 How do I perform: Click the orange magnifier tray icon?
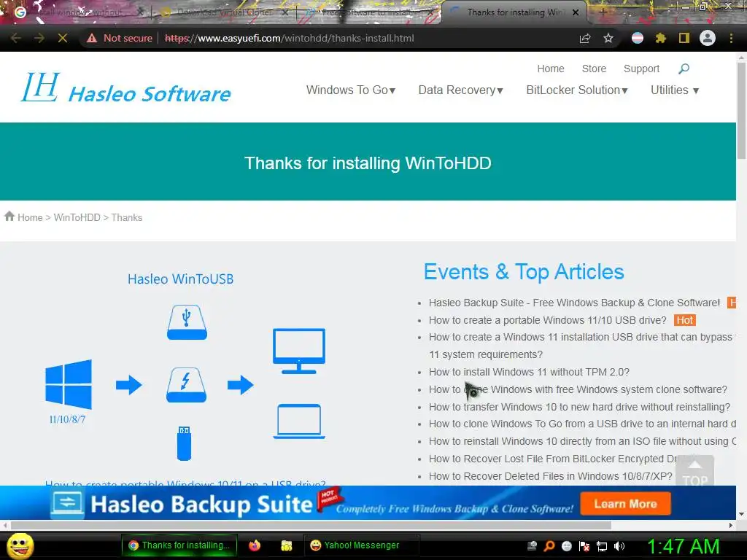point(549,546)
